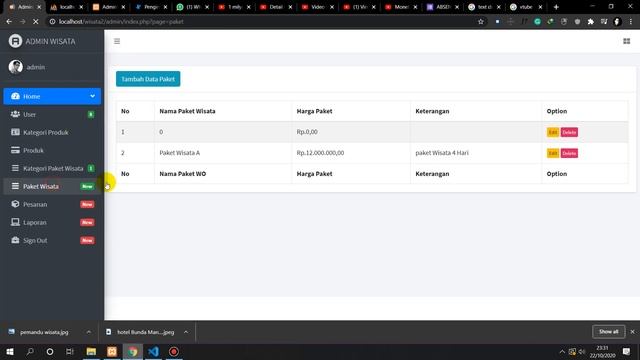Click Edit for Paket Wisata A
This screenshot has height=360, width=640.
pos(553,153)
